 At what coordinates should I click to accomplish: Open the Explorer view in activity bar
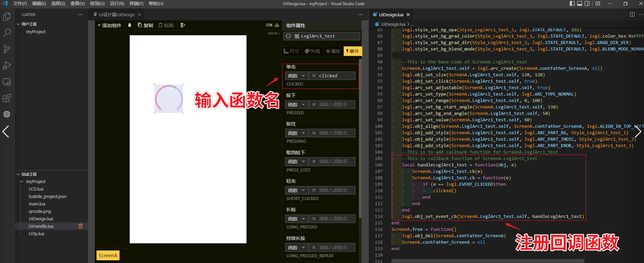pyautogui.click(x=7, y=17)
